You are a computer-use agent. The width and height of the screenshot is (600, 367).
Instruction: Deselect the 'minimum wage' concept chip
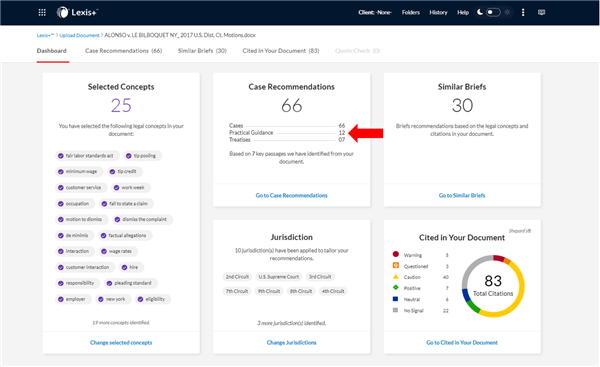point(77,171)
